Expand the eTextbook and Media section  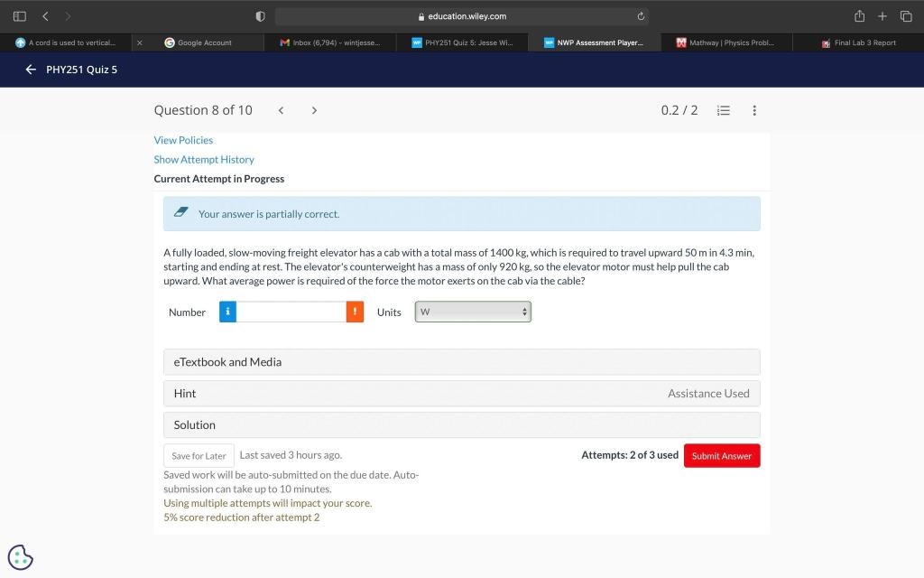pyautogui.click(x=461, y=362)
